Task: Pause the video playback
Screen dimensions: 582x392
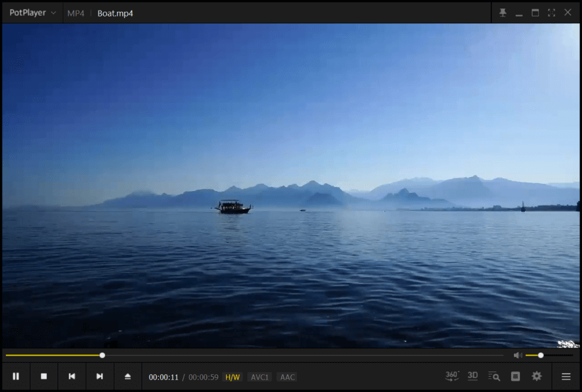Action: (16, 376)
